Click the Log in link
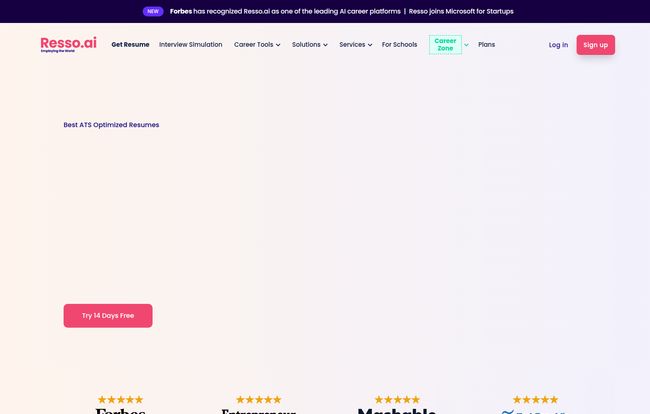Image resolution: width=650 pixels, height=414 pixels. pyautogui.click(x=558, y=45)
